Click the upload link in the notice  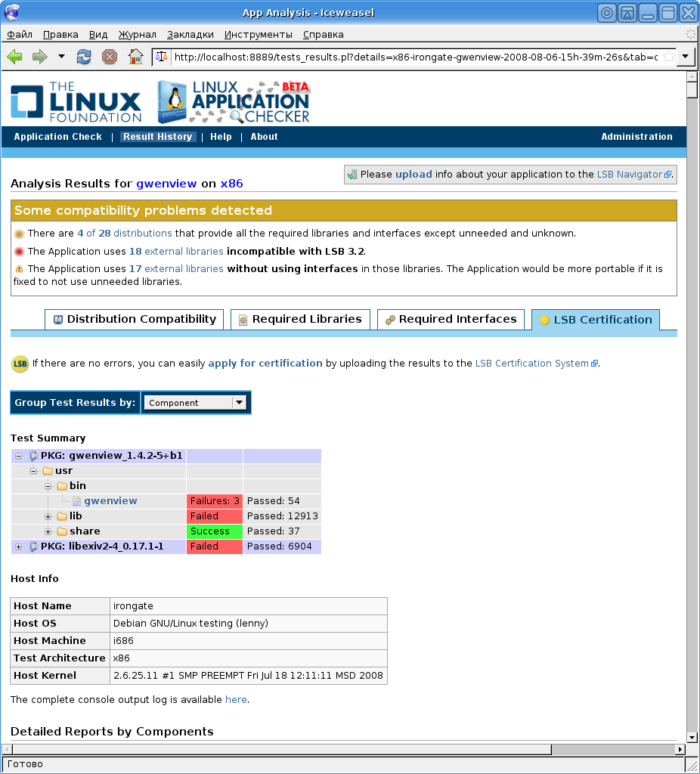pos(413,175)
